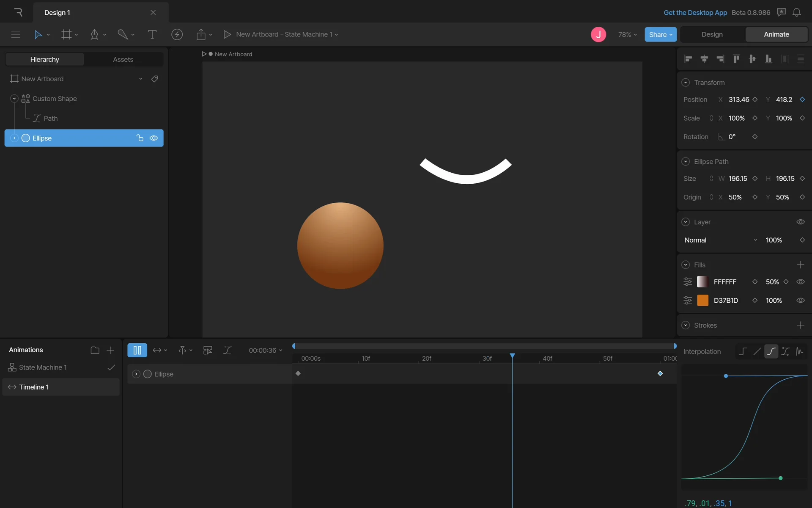Switch to the Assets tab
Image resolution: width=812 pixels, height=508 pixels.
[123, 60]
